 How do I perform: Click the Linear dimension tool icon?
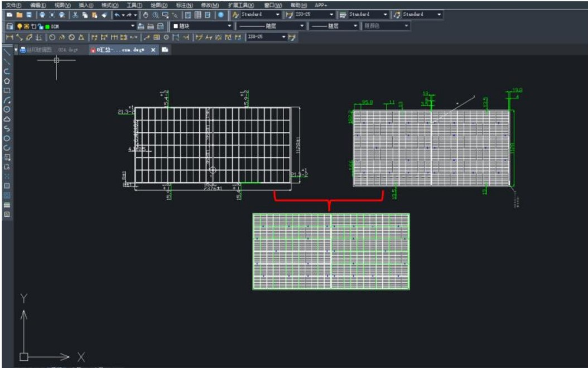pos(8,37)
